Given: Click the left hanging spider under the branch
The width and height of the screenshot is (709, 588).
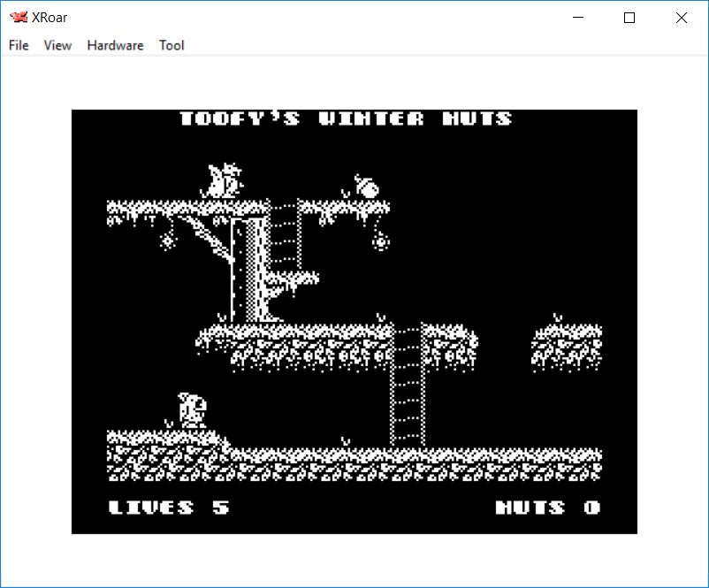Looking at the screenshot, I should tap(167, 240).
